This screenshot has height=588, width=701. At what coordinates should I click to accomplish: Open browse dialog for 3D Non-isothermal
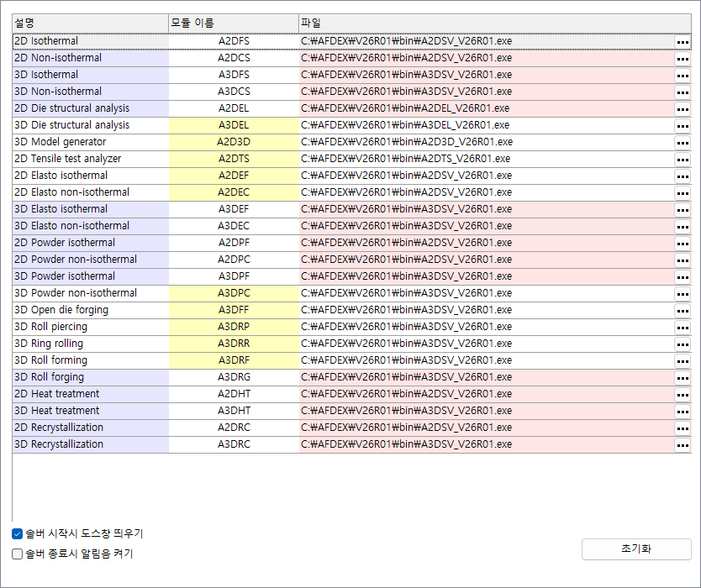coord(683,92)
